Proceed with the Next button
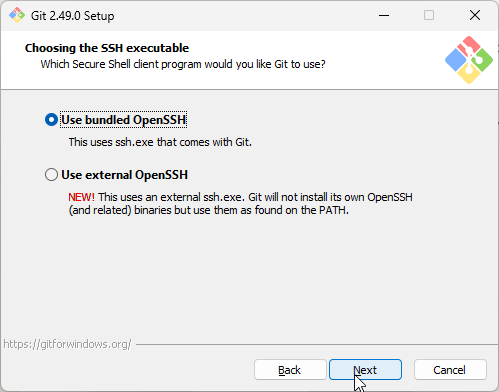499x392 pixels. (x=365, y=370)
